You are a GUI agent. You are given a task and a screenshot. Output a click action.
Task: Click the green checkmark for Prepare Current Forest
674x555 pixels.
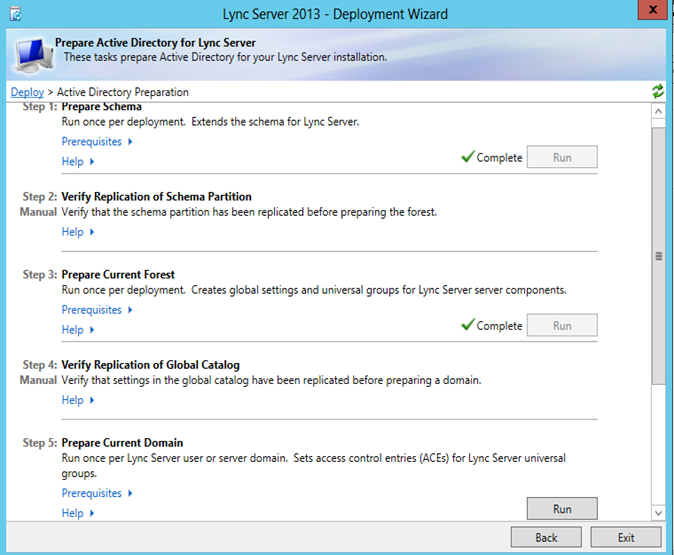click(467, 325)
